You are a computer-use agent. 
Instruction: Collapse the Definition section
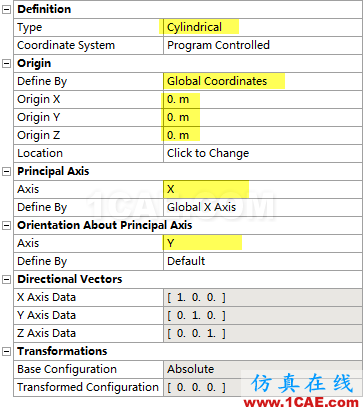[x=6, y=10]
